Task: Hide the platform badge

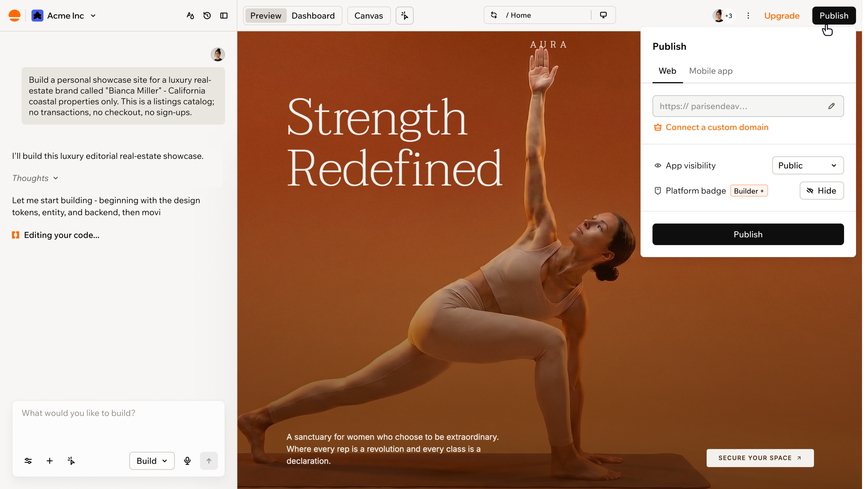Action: point(822,191)
